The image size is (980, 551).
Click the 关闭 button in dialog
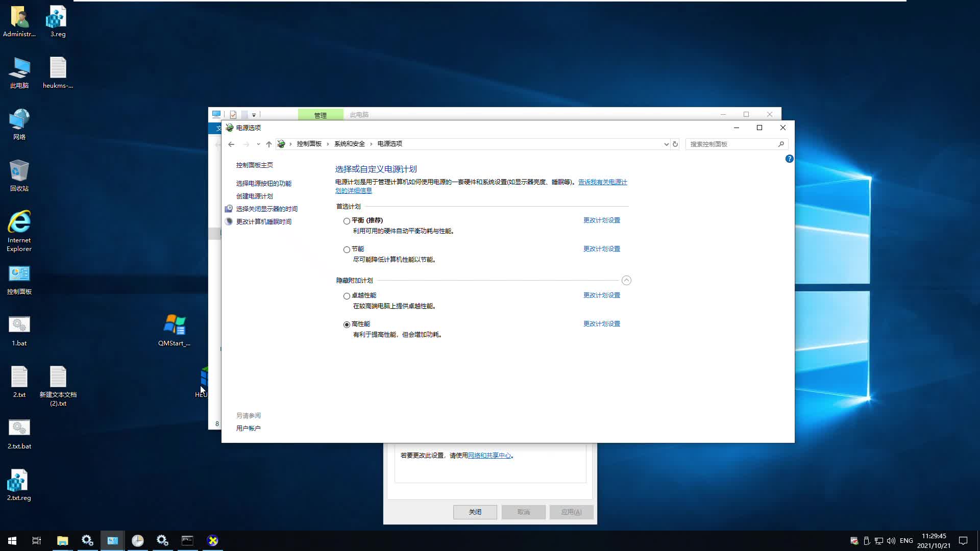pos(475,512)
